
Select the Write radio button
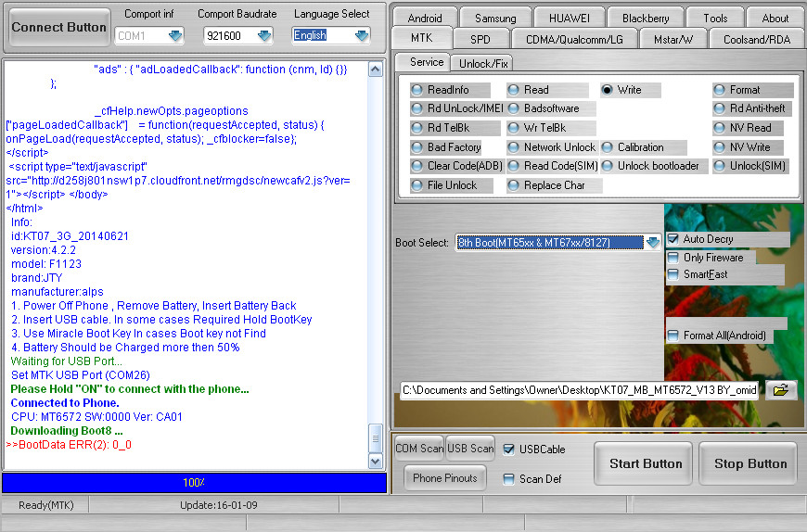click(631, 90)
